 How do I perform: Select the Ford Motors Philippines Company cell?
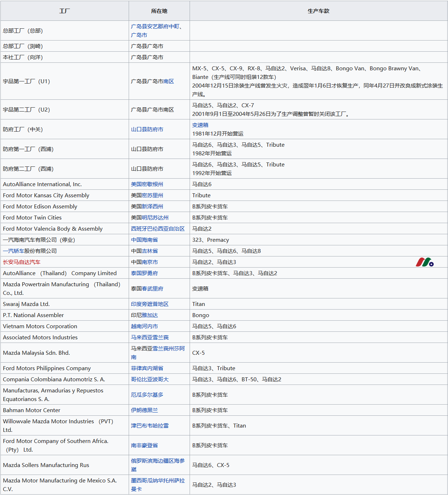click(x=65, y=368)
